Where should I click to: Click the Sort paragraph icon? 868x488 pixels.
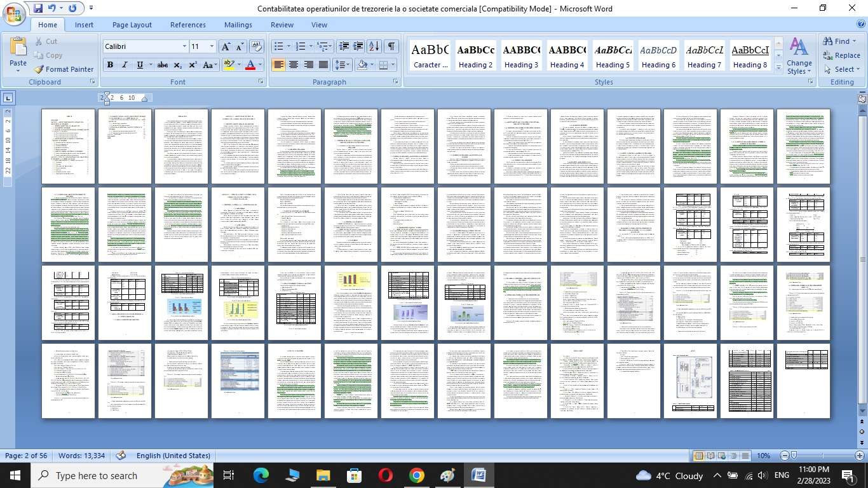pos(374,46)
